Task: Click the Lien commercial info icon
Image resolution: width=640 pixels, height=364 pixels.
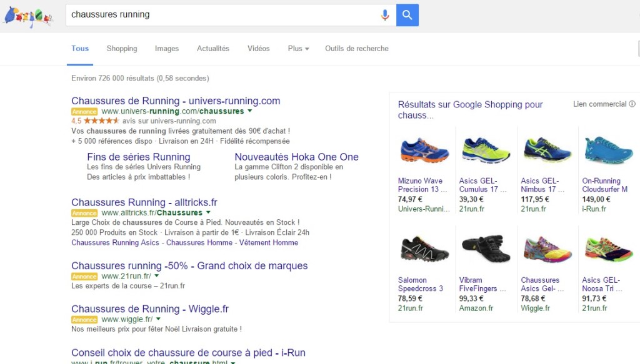Action: pos(632,104)
